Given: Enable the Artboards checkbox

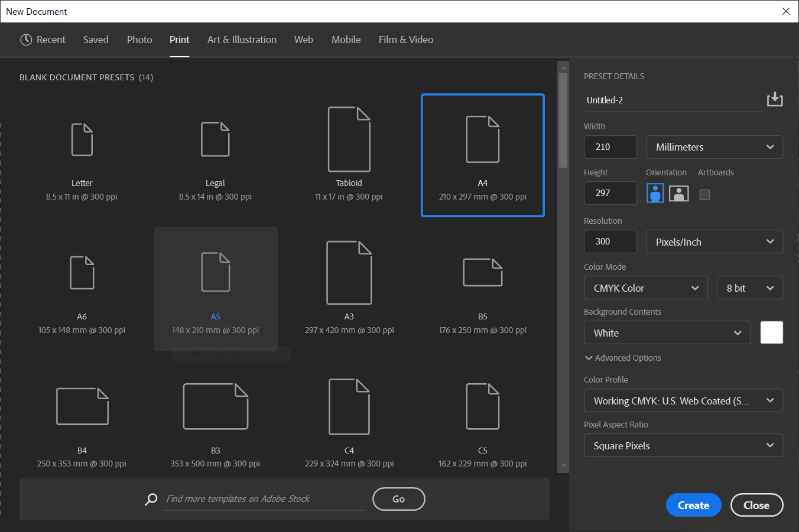Looking at the screenshot, I should 704,195.
